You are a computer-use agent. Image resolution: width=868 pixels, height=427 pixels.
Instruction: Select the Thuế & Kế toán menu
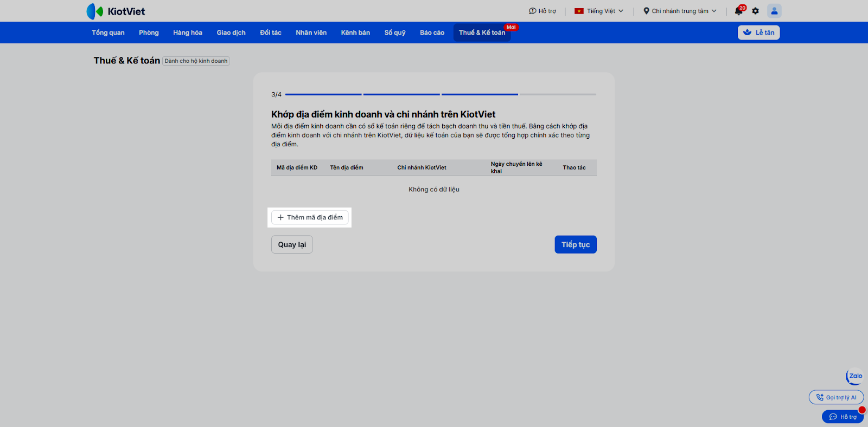pyautogui.click(x=482, y=33)
